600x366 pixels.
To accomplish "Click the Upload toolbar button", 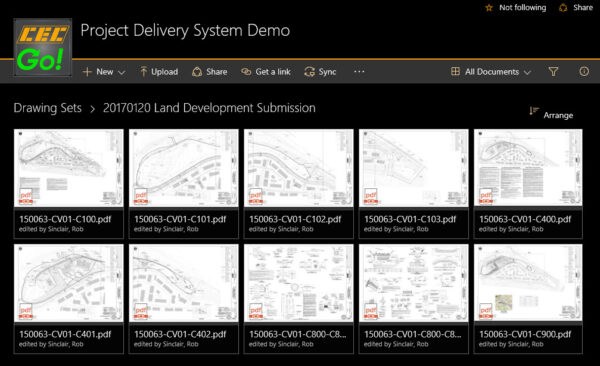I will (159, 72).
